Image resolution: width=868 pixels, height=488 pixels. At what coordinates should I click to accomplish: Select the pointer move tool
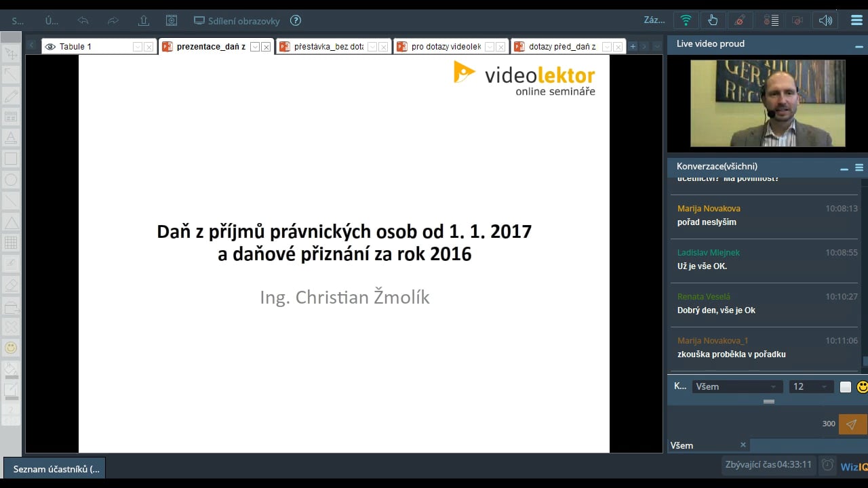coord(11,53)
